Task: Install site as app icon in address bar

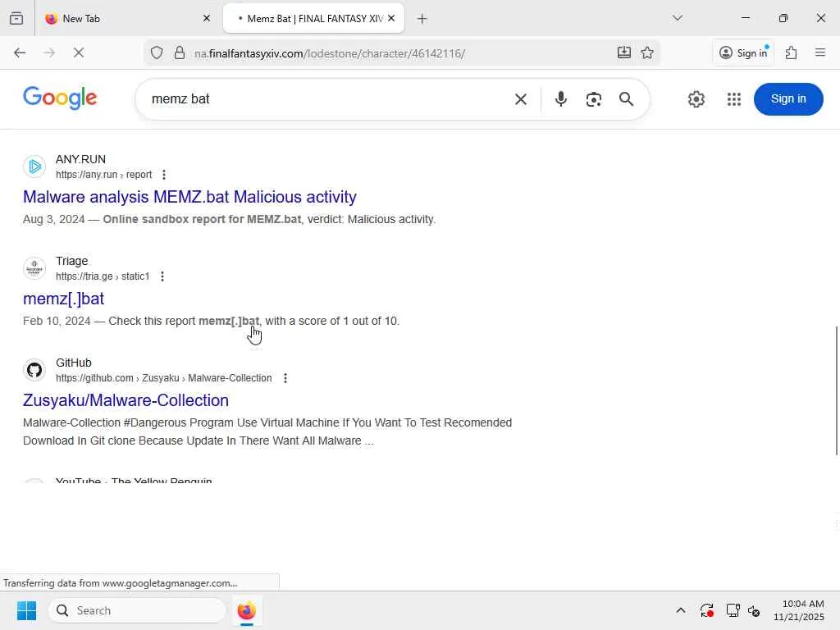Action: click(624, 52)
